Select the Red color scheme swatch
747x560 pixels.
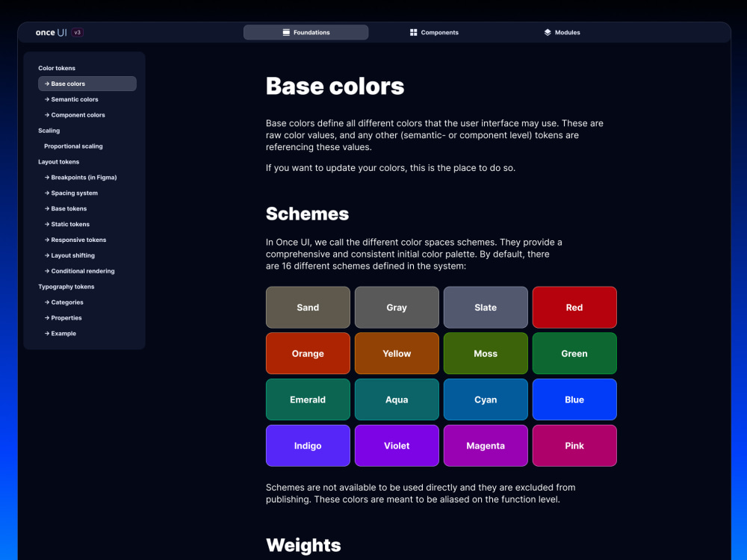574,307
